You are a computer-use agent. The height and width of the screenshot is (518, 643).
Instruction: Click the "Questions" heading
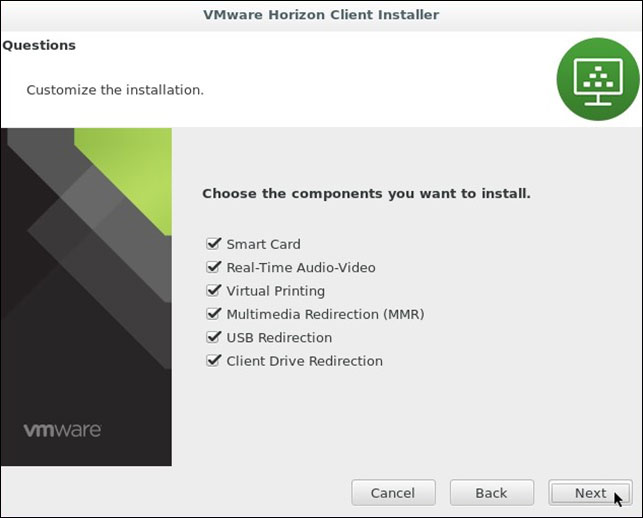(x=39, y=45)
